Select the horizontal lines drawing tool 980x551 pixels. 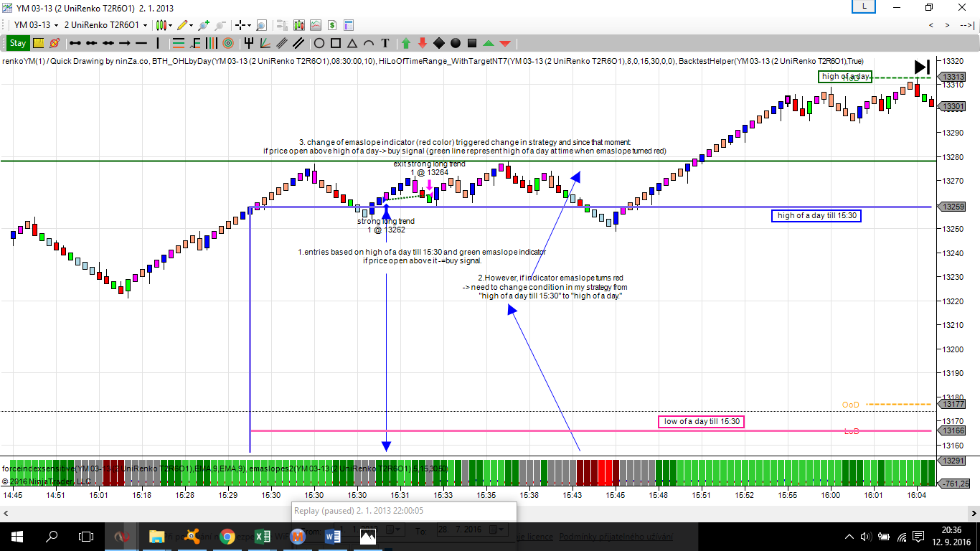[x=179, y=43]
